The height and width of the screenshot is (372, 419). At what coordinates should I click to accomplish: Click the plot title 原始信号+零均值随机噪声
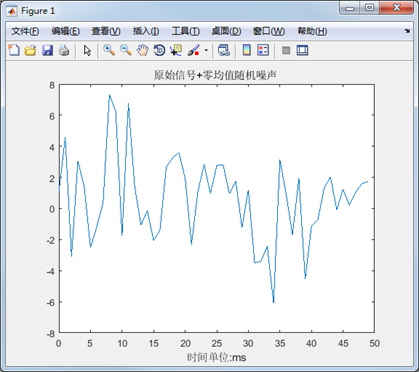[x=215, y=75]
